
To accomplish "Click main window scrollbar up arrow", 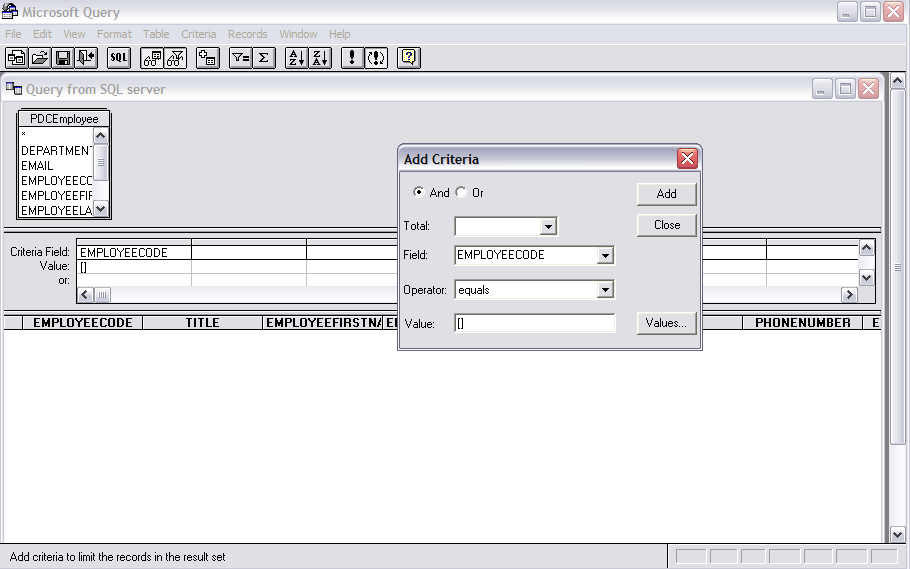I will click(x=897, y=81).
